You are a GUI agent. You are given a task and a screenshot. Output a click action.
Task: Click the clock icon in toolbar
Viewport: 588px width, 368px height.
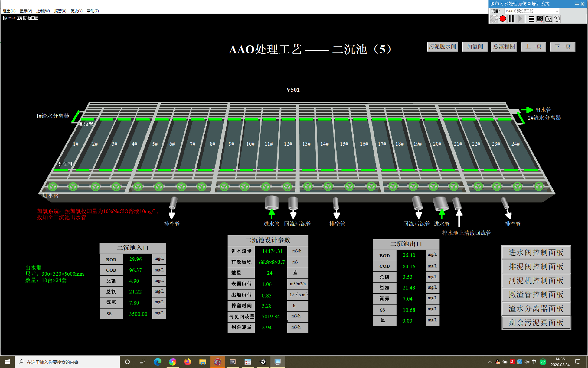[557, 19]
